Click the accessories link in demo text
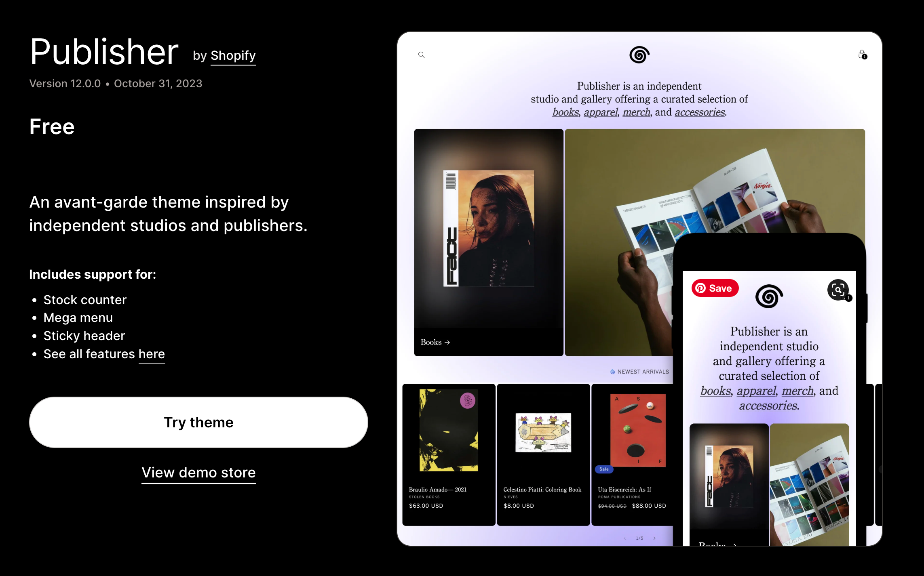Viewport: 924px width, 576px height. pyautogui.click(x=698, y=113)
